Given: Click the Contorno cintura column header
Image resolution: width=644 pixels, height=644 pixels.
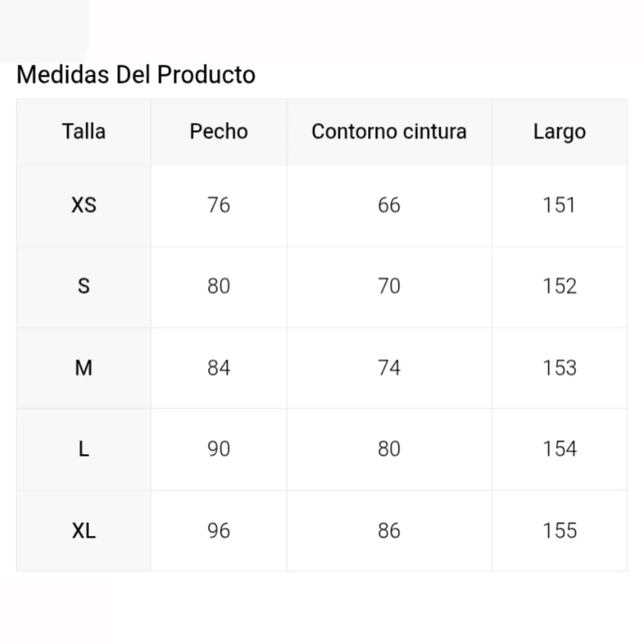Looking at the screenshot, I should pyautogui.click(x=389, y=131).
